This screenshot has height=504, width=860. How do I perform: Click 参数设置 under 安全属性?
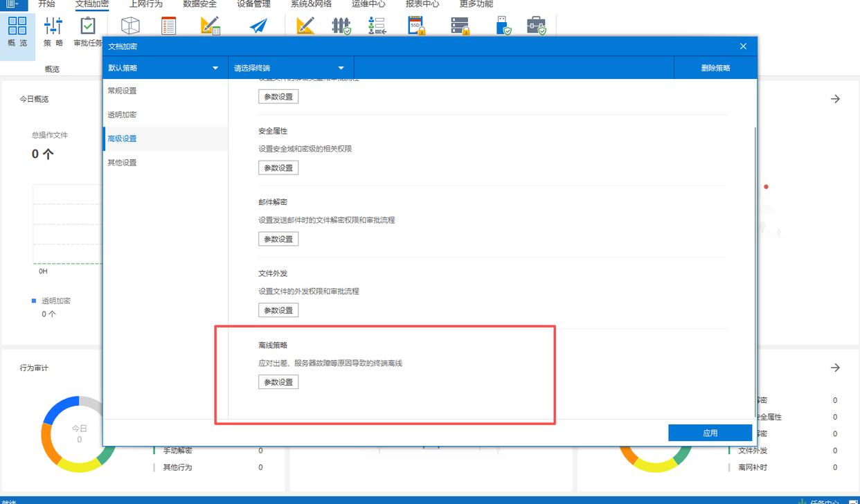coord(278,168)
